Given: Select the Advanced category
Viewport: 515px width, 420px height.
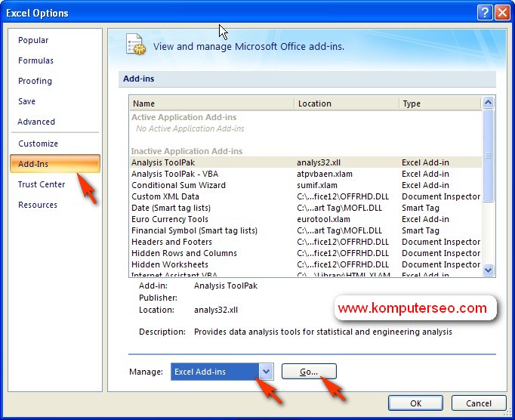Looking at the screenshot, I should [36, 122].
